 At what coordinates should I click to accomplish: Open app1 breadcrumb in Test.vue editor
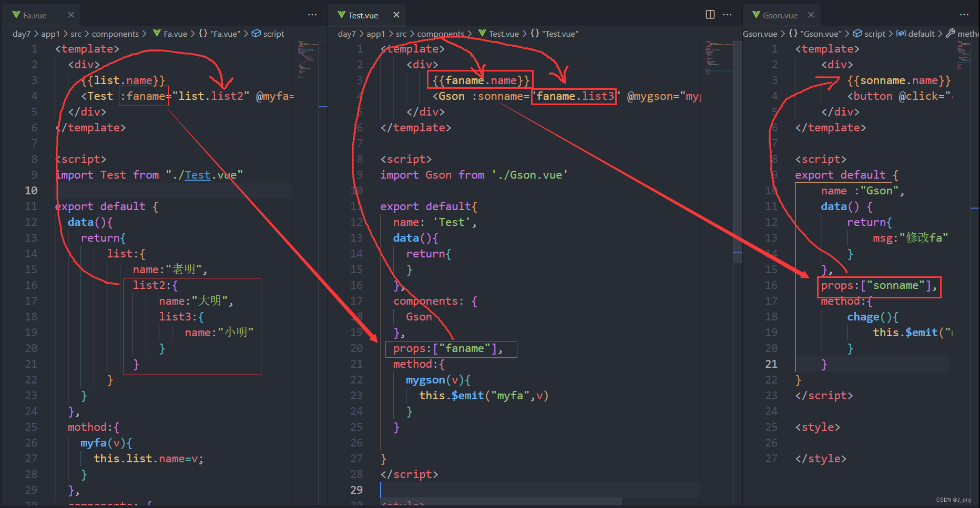tap(376, 34)
